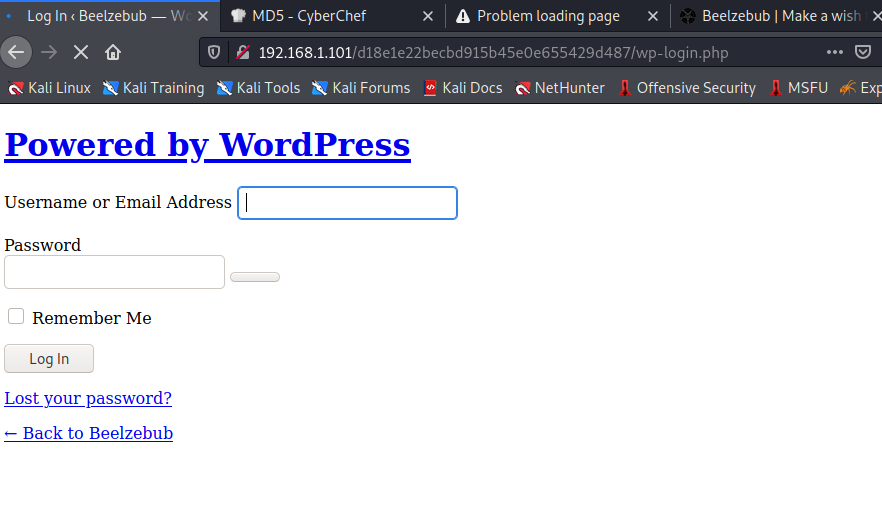Go to the browser Home page
The width and height of the screenshot is (882, 507).
tap(113, 52)
